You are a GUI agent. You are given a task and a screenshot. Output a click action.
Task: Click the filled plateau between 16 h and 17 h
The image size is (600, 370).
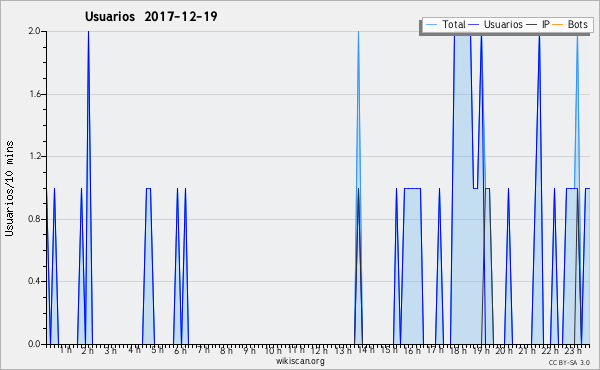click(x=412, y=266)
